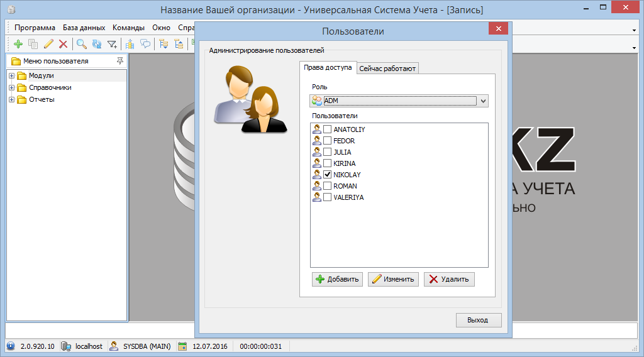Uncheck the NIKOLAY user checkbox
Screen dimensions: 644x357
point(327,175)
